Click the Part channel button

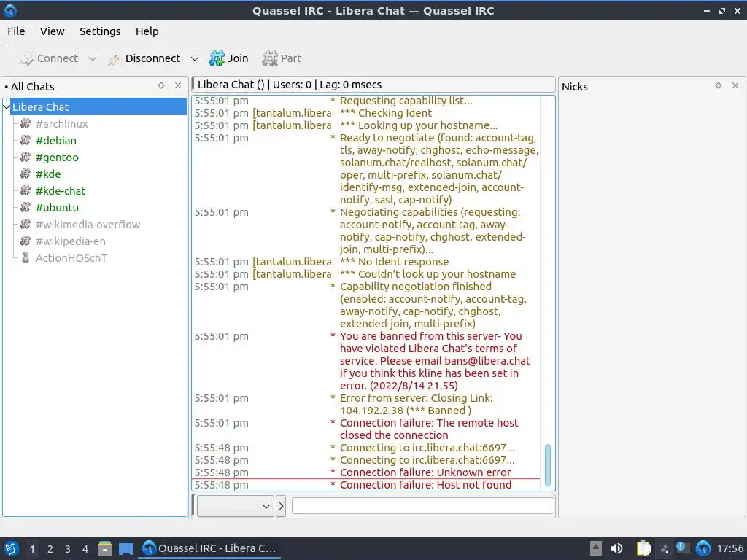click(282, 58)
